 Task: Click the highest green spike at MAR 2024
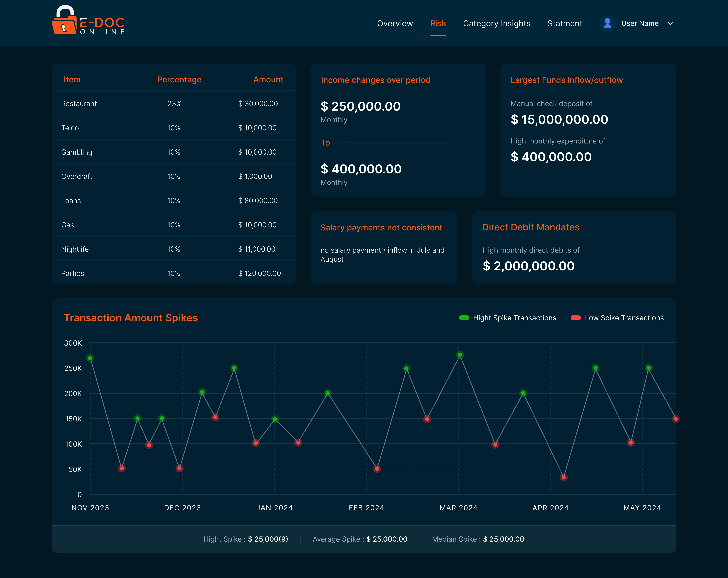click(x=460, y=355)
